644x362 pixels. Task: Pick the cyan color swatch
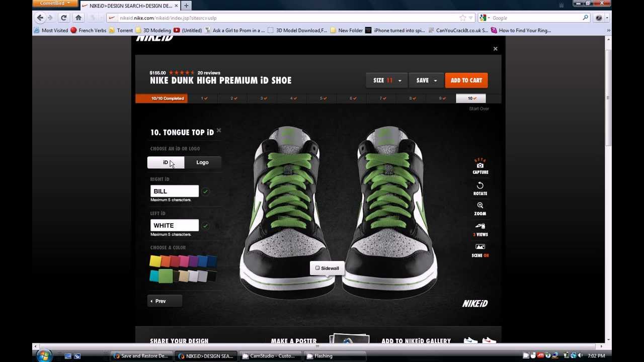pos(154,276)
